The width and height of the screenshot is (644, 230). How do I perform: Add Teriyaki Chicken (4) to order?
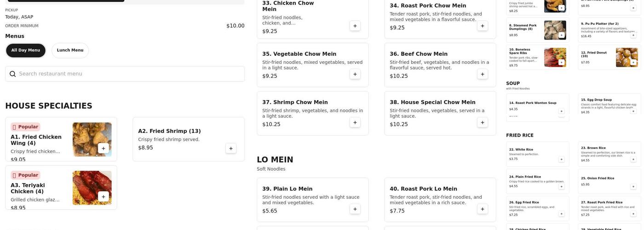coord(103,196)
